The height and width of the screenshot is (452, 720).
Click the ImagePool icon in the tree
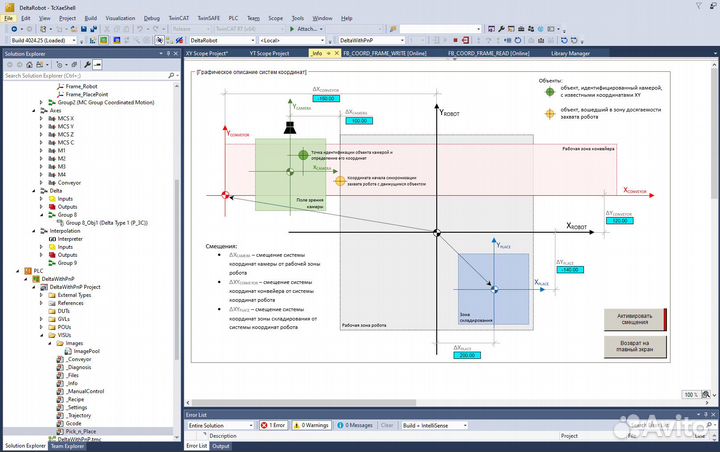click(x=68, y=352)
